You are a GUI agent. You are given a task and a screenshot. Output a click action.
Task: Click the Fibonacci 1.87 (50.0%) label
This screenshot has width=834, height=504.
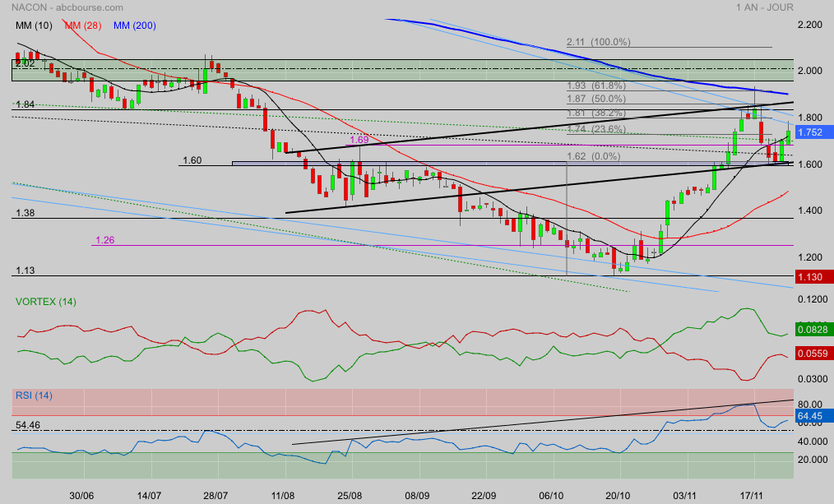coord(596,99)
